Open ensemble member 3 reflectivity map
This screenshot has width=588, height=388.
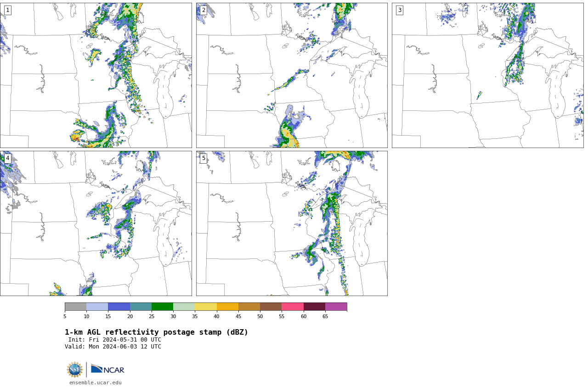487,75
